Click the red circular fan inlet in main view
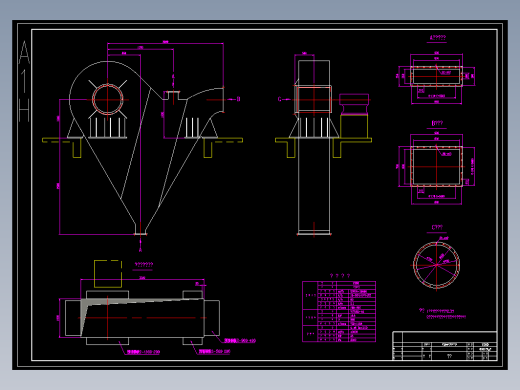 pos(108,99)
